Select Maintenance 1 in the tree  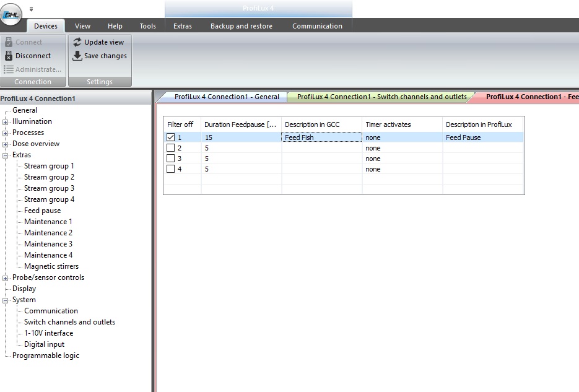[x=48, y=222]
